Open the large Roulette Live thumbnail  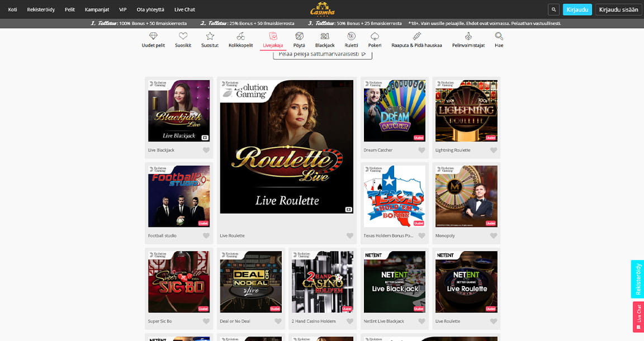pos(287,146)
